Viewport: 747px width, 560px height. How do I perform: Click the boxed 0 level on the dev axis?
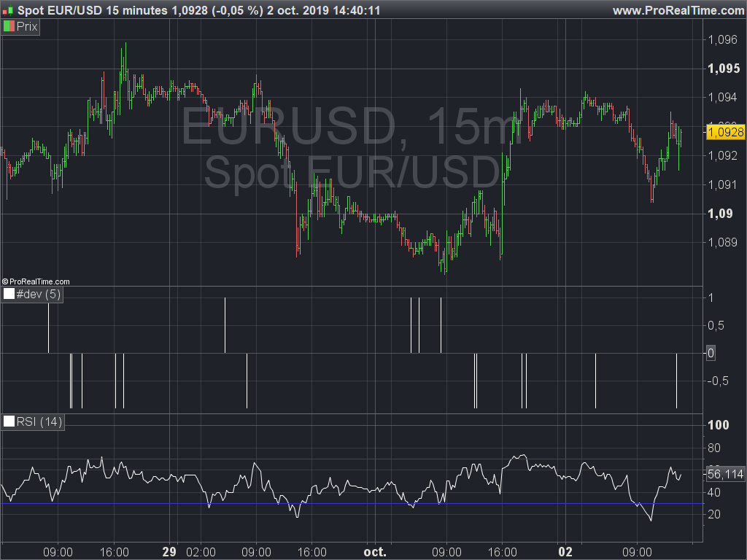pos(711,353)
